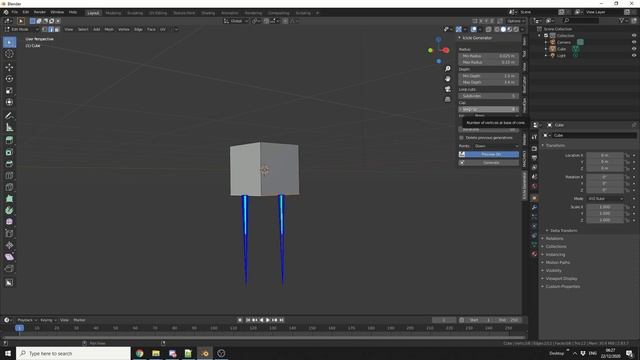This screenshot has width=640, height=360.
Task: Open the Playback menu in timeline
Action: pyautogui.click(x=27, y=320)
